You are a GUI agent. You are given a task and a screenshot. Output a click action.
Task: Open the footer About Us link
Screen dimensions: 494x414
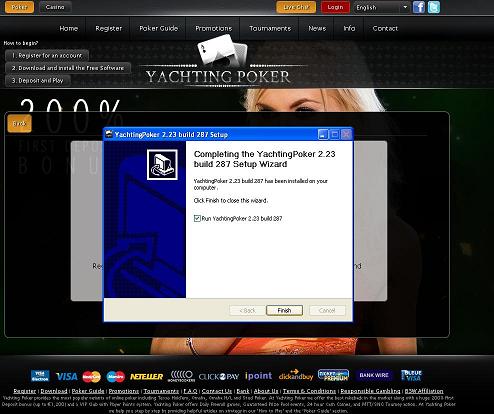coord(266,391)
